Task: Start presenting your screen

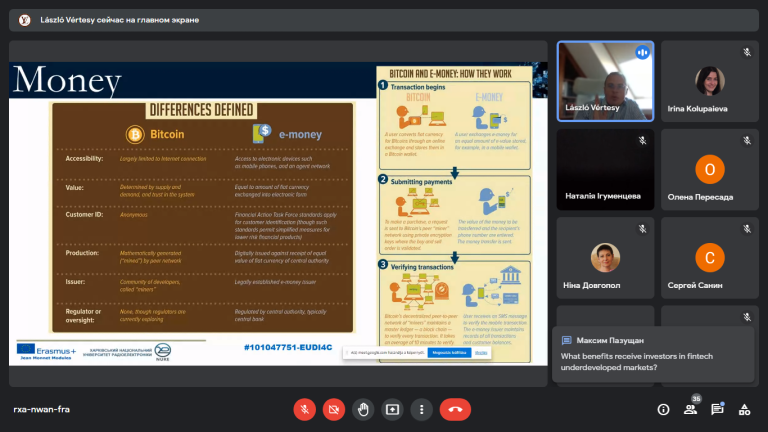Action: (392, 409)
